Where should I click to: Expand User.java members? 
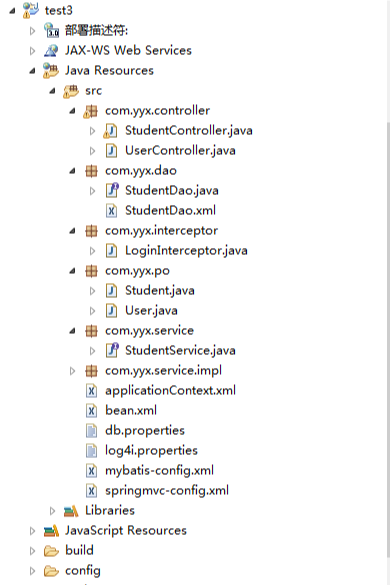(93, 311)
